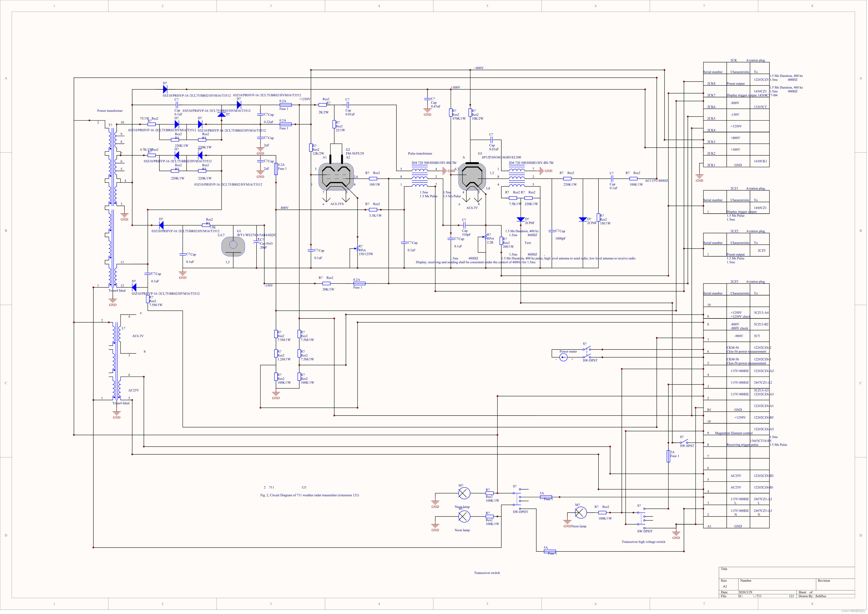Select the 470K/1W resistor
The image size is (868, 614).
tap(451, 113)
